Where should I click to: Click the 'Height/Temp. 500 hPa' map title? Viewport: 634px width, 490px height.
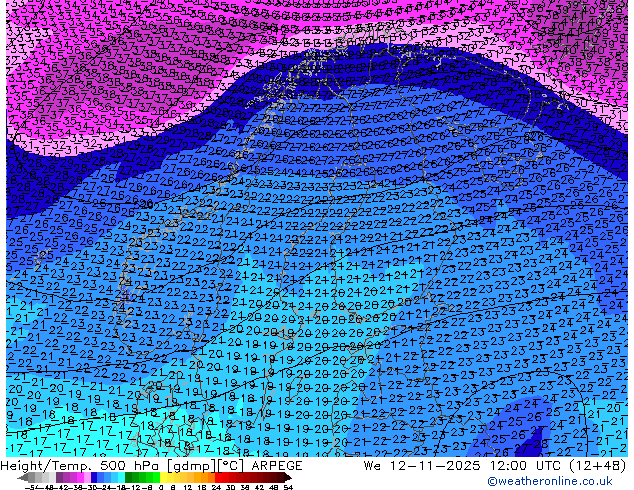(x=82, y=466)
